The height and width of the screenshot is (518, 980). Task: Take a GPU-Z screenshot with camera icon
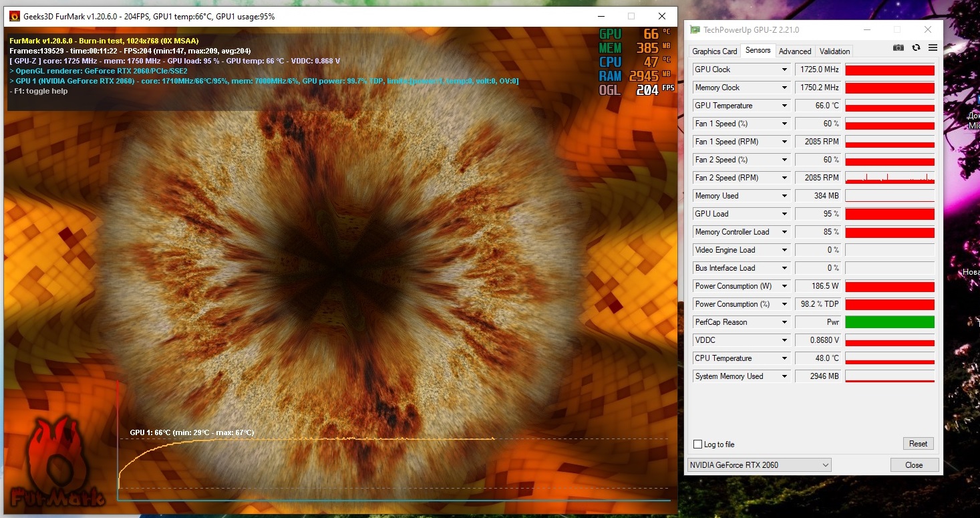pyautogui.click(x=899, y=47)
